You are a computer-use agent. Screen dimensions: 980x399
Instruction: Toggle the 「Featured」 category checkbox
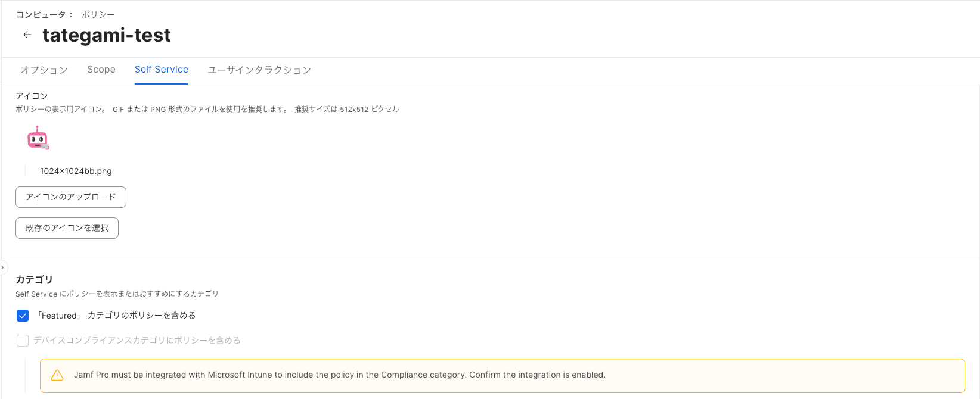[23, 316]
